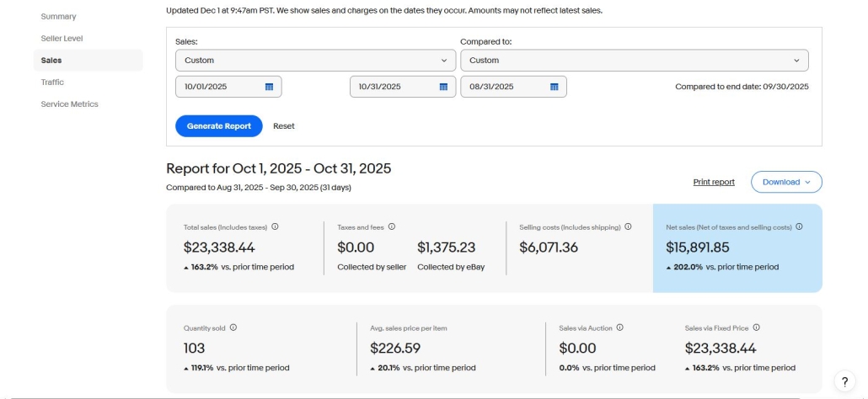Click info icon next to Quantity sold
The image size is (868, 399).
[x=233, y=327]
